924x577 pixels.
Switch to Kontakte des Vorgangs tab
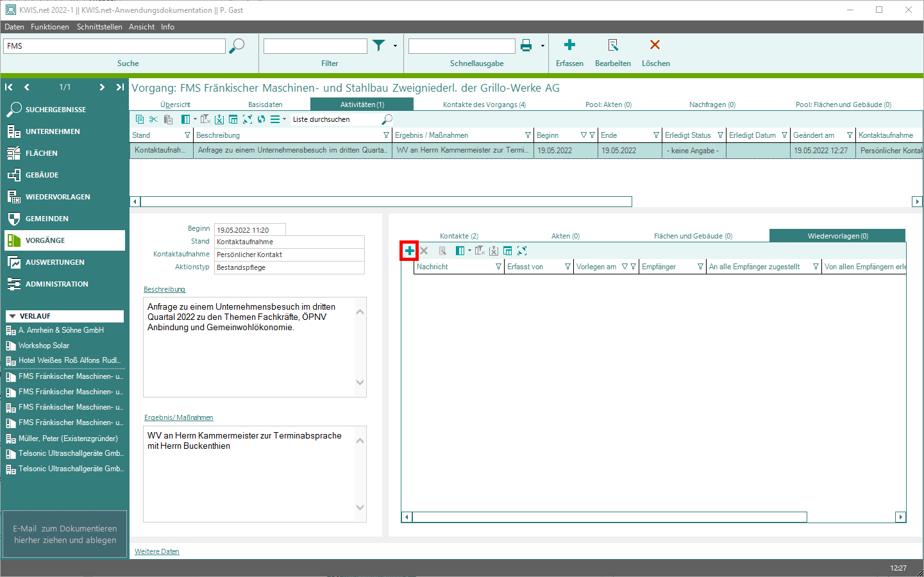pos(484,105)
